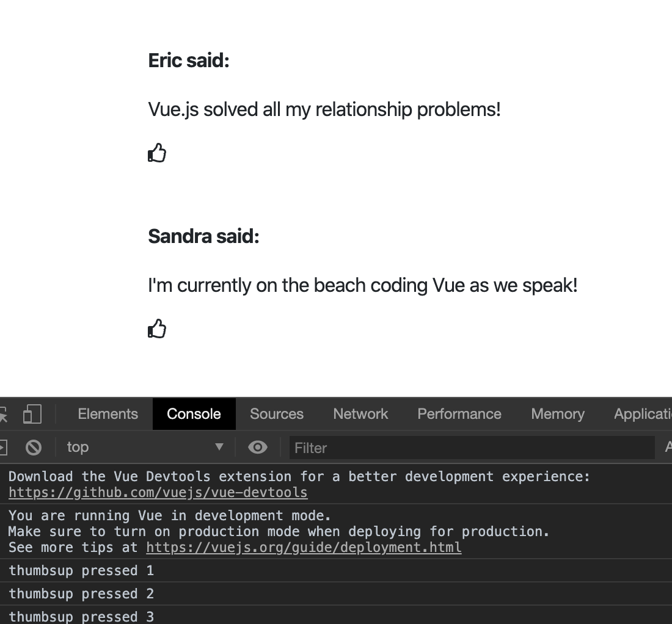
Task: Activate the inspect element picker icon
Action: pos(3,414)
